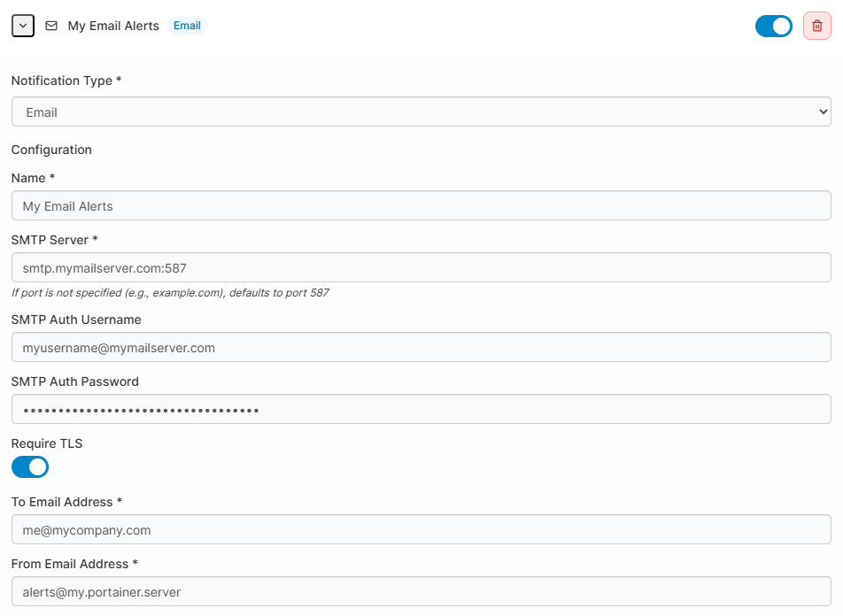Click into the SMTP Server field
The height and width of the screenshot is (616, 843).
(421, 267)
